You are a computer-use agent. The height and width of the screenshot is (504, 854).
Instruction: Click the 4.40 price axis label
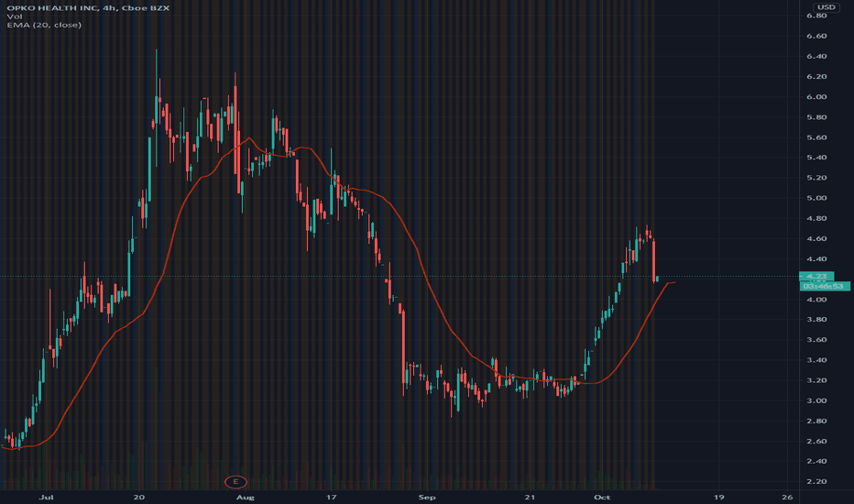pyautogui.click(x=816, y=258)
